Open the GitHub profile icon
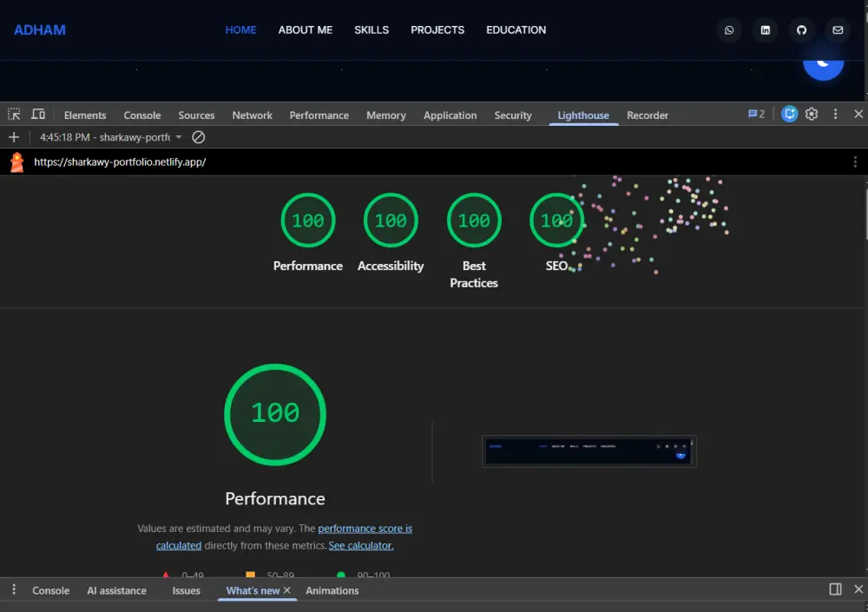Screen dimensions: 868x612 click(801, 30)
